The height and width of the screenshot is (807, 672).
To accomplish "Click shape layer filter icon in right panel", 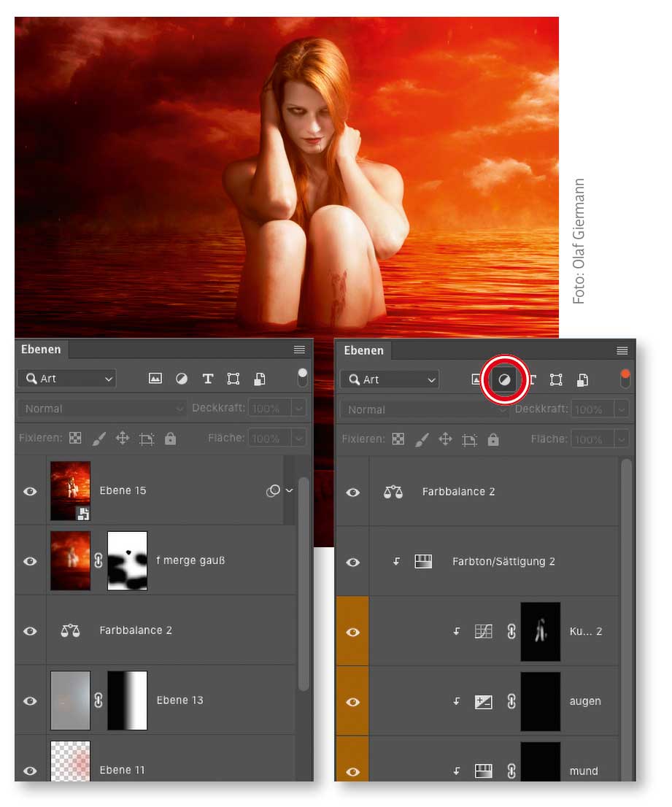I will [556, 380].
